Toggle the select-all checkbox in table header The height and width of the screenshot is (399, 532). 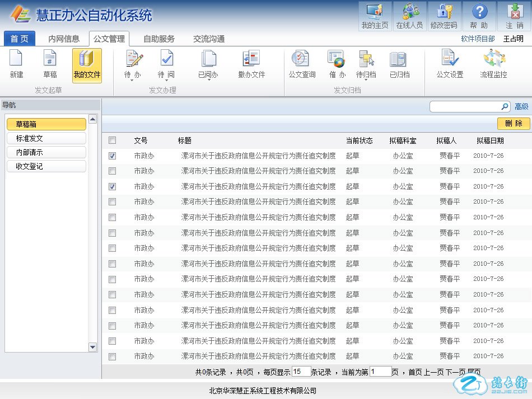tap(112, 140)
